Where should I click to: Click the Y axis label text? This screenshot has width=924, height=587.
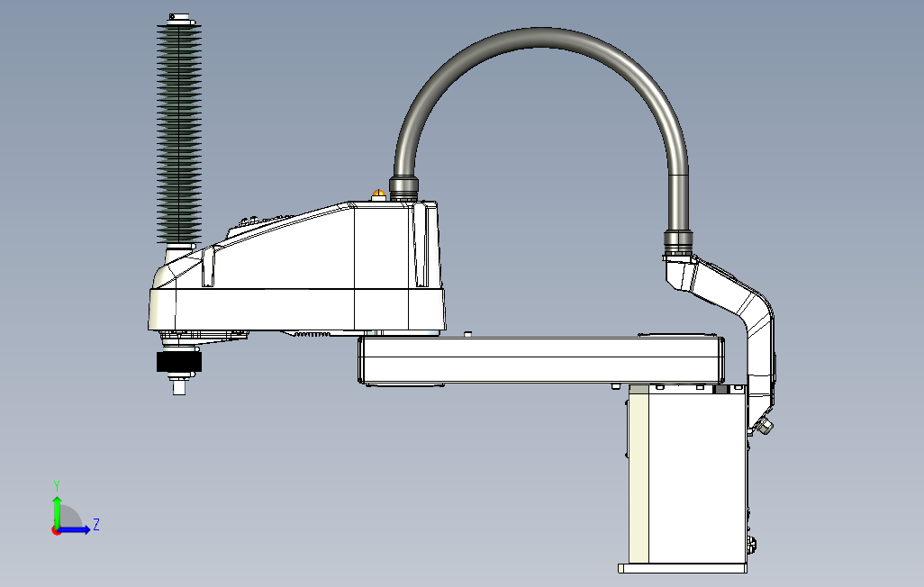[x=57, y=483]
